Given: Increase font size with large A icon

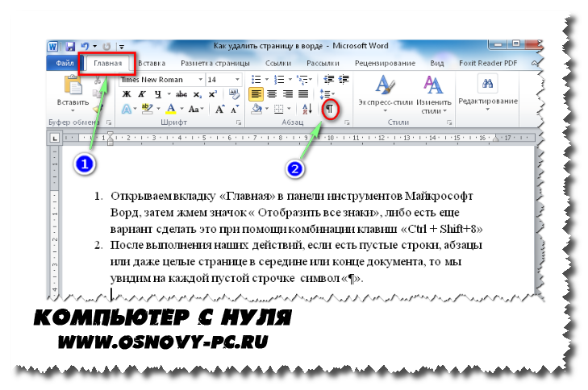Looking at the screenshot, I should (x=219, y=109).
